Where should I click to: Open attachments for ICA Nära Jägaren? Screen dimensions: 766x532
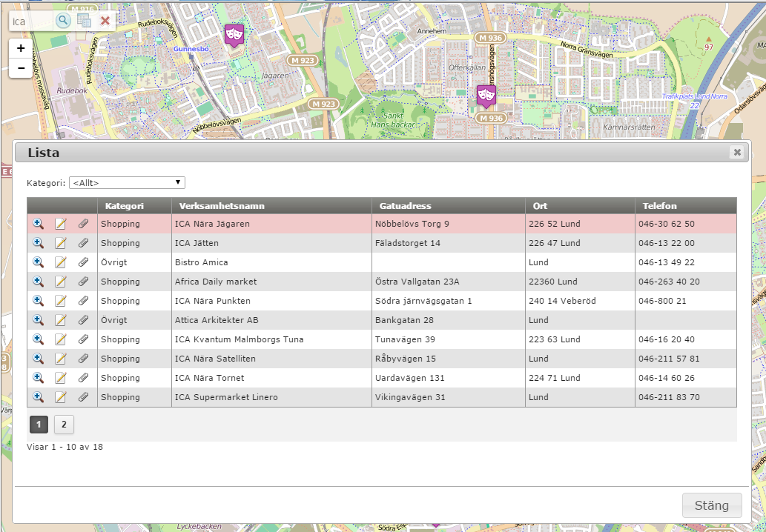click(x=84, y=224)
